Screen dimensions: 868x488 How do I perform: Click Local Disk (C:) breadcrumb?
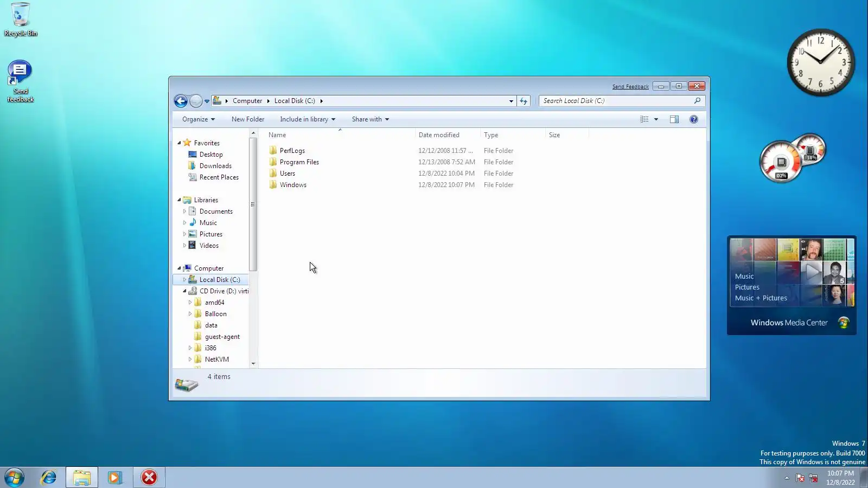tap(295, 101)
